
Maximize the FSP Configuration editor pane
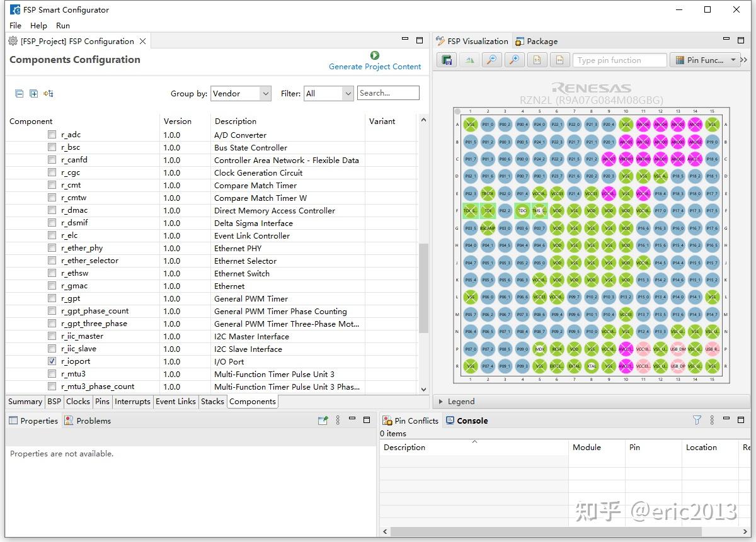(420, 40)
